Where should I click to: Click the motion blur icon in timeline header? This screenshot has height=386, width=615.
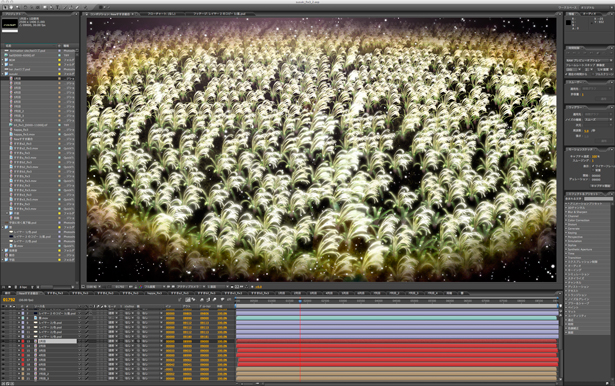pyautogui.click(x=215, y=300)
